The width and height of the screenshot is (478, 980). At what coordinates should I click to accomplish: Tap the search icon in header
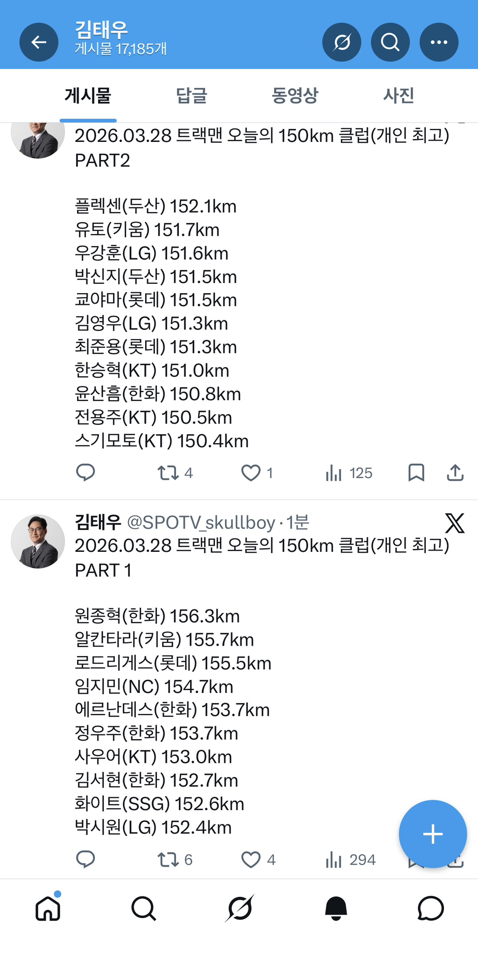[x=390, y=42]
